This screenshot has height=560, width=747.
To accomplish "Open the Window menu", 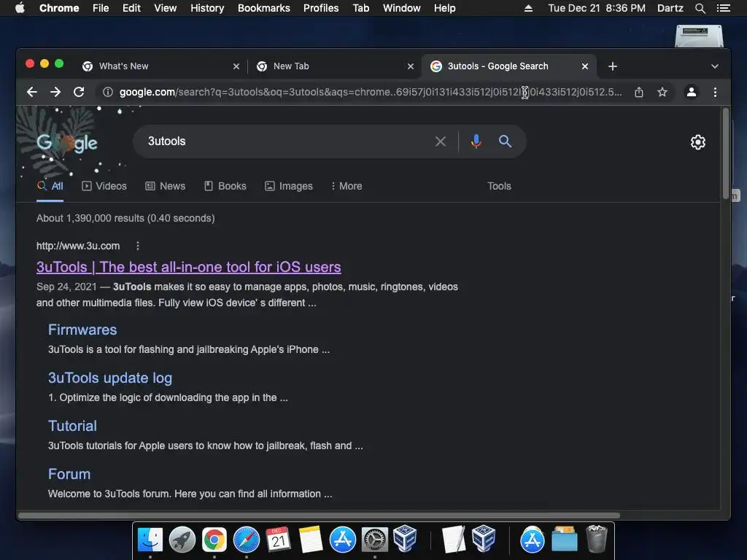I will (402, 8).
